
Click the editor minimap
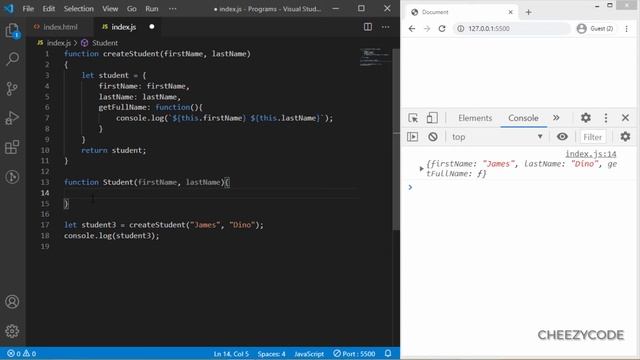376,57
